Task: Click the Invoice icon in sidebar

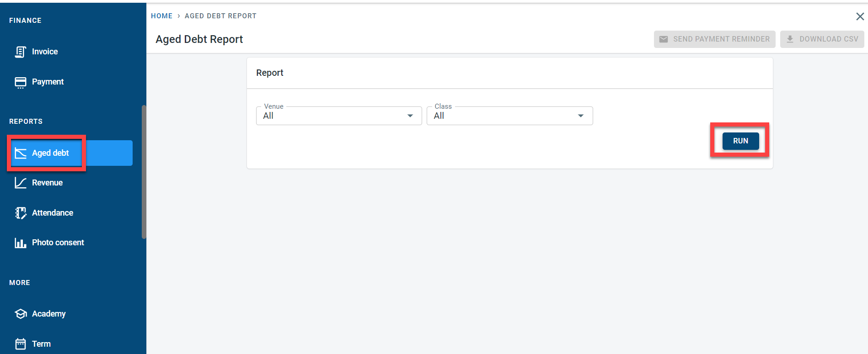Action: (x=20, y=52)
